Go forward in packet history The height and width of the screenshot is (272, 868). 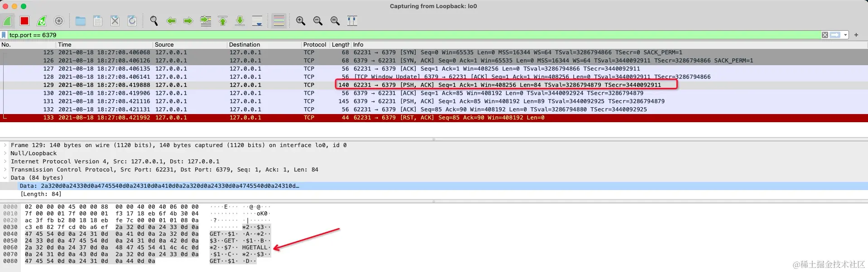pyautogui.click(x=188, y=21)
